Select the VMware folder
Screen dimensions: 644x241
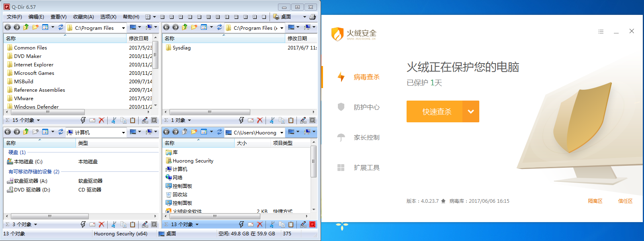20,98
